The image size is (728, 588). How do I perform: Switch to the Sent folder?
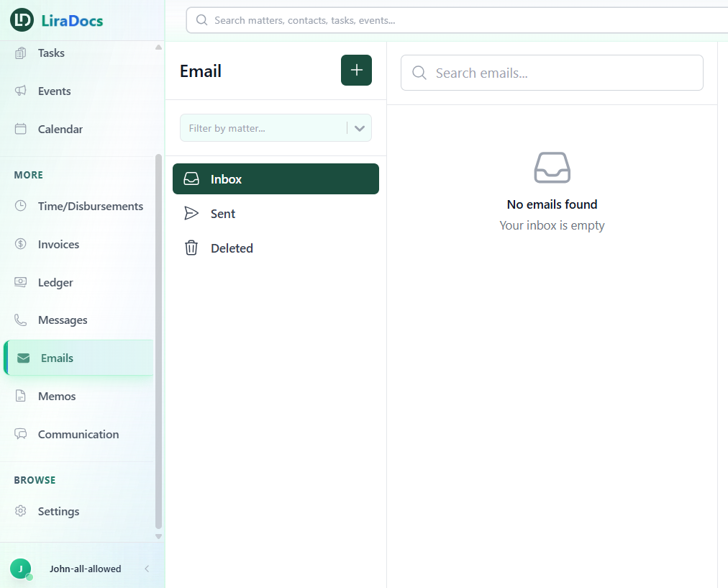tap(223, 214)
